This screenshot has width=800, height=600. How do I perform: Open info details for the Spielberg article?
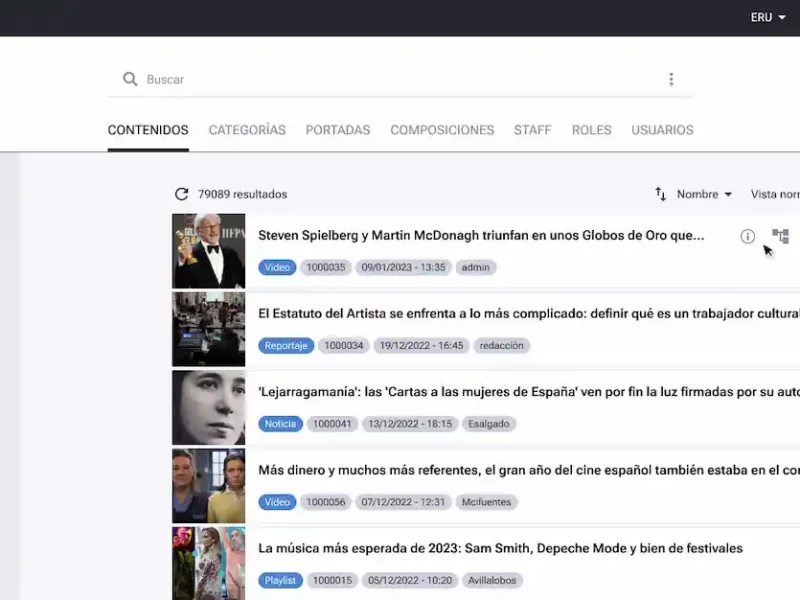point(747,236)
